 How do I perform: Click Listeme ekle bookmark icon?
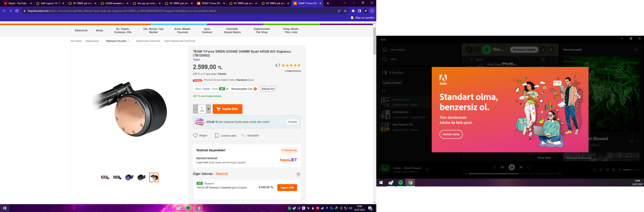click(x=217, y=136)
